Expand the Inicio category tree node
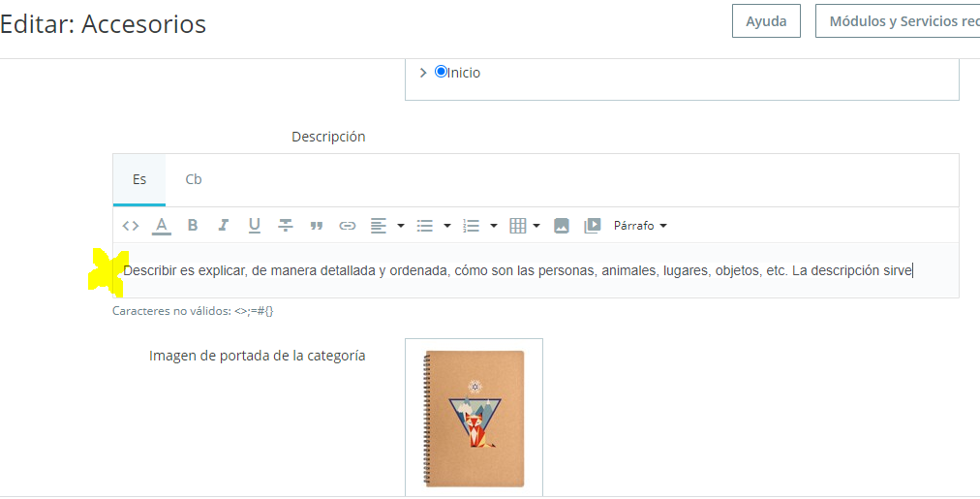 [423, 73]
